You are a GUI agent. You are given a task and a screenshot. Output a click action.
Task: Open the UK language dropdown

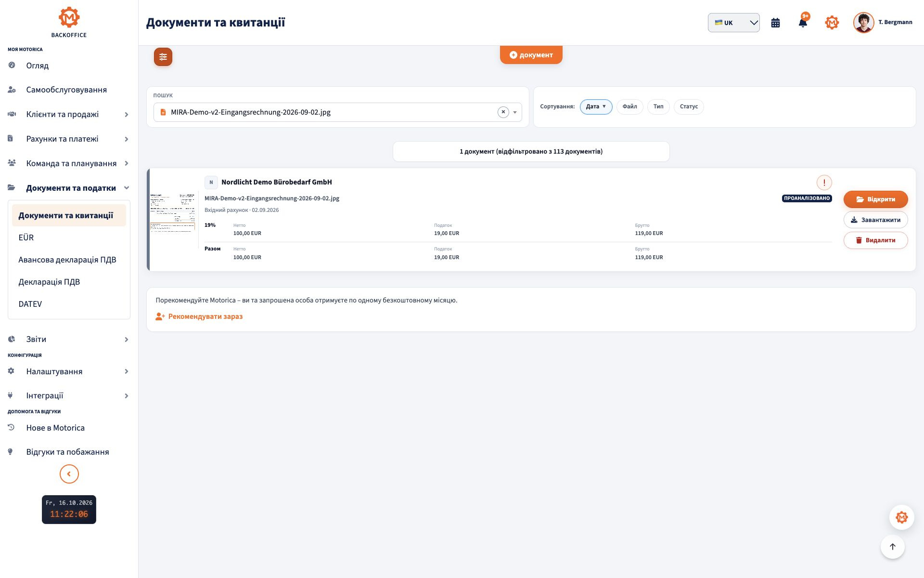click(733, 23)
